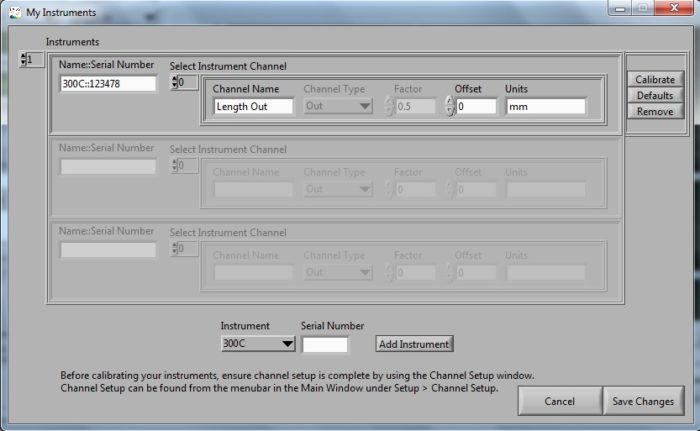Edit the Units field containing mm
This screenshot has width=700, height=431.
click(546, 106)
